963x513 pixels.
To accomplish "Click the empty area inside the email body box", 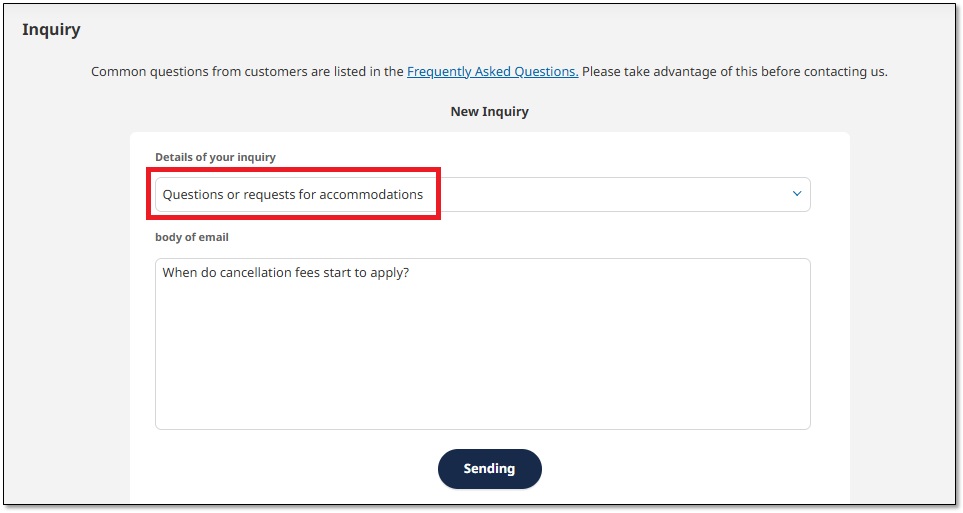I will click(x=482, y=360).
